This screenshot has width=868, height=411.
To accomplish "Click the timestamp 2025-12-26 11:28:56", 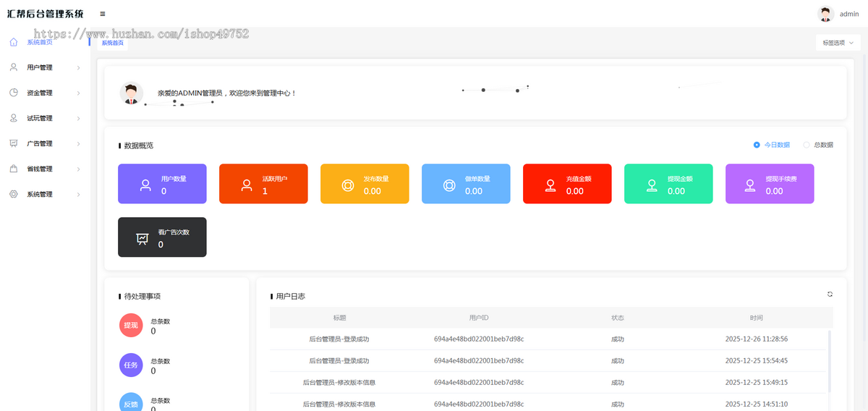I will [x=757, y=339].
